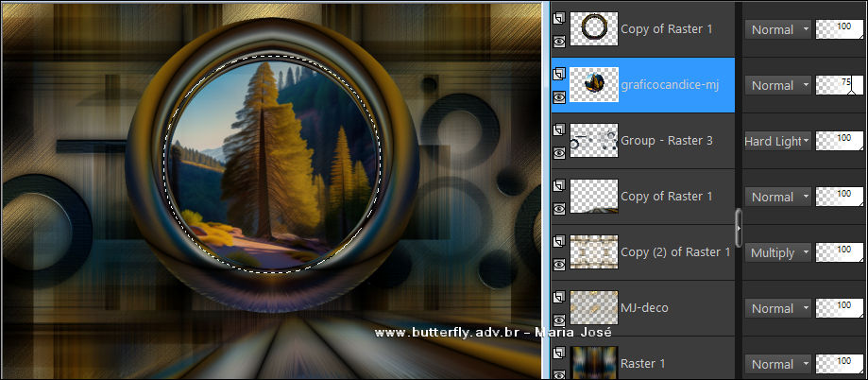Image resolution: width=868 pixels, height=380 pixels.
Task: Hide the Copy (2) of Raster 1 layer
Action: pyautogui.click(x=559, y=265)
